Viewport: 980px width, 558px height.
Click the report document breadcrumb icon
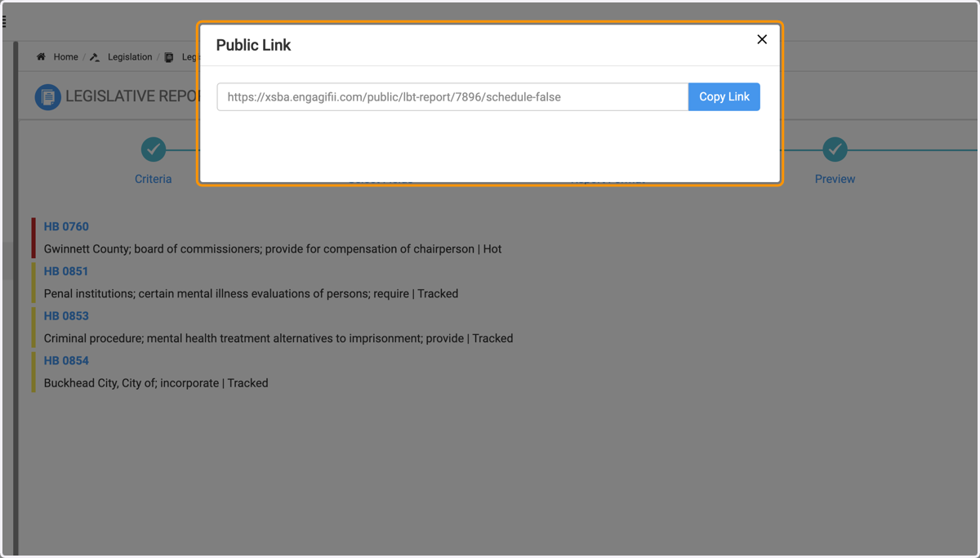(x=169, y=57)
